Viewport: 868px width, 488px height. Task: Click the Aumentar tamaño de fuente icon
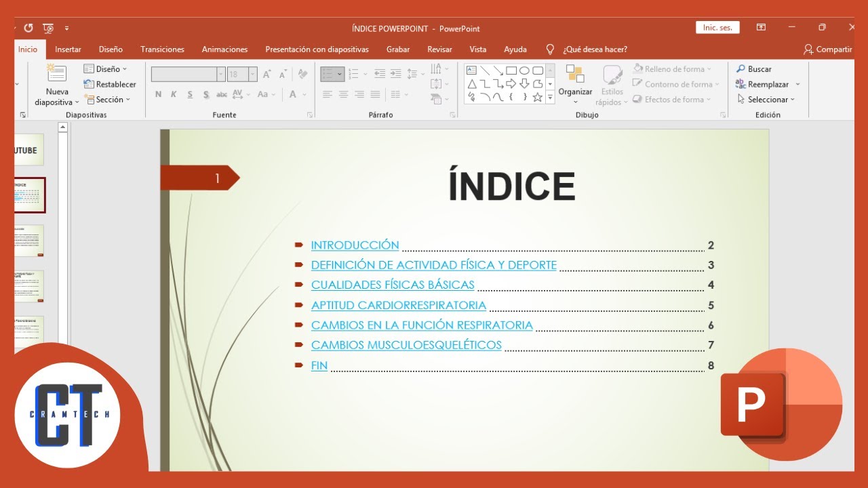tap(266, 73)
